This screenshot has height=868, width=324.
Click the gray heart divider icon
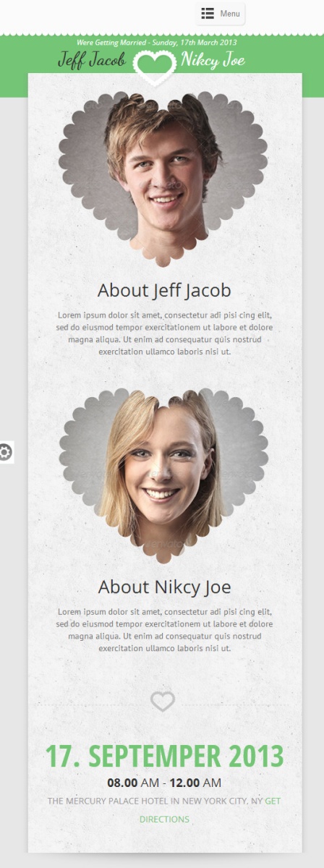[x=163, y=701]
